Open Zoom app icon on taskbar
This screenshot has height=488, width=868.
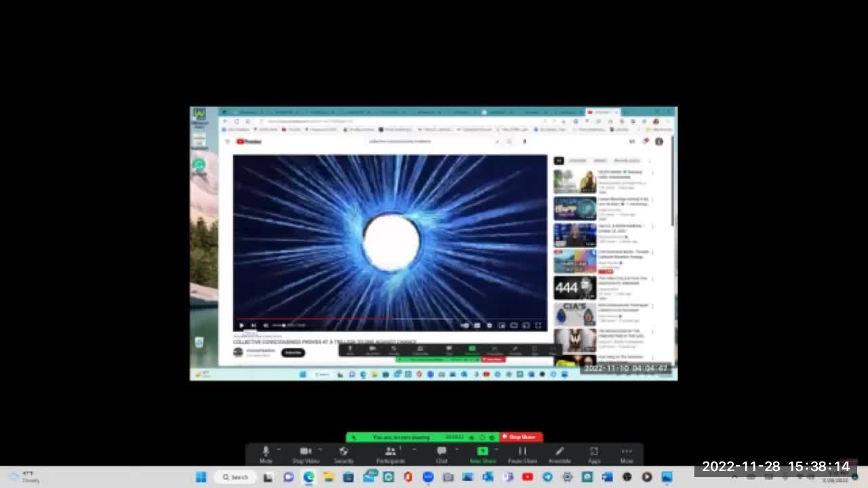coord(428,477)
